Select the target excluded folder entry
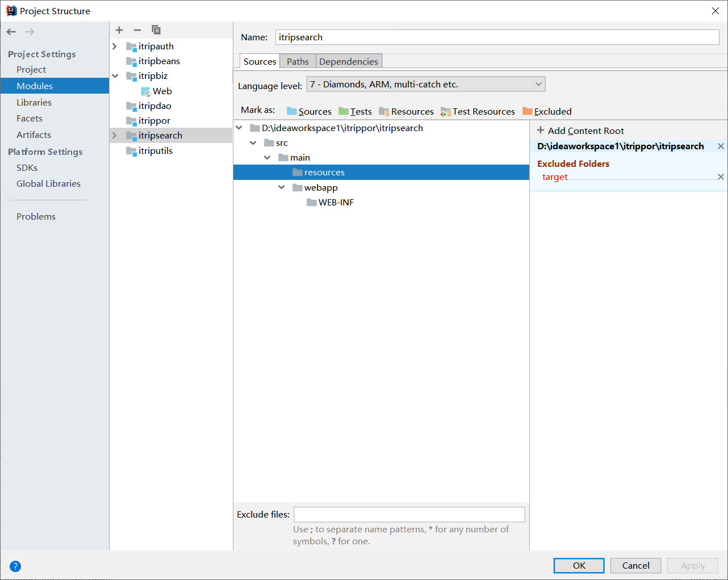Screen dimensions: 728x580 point(555,177)
